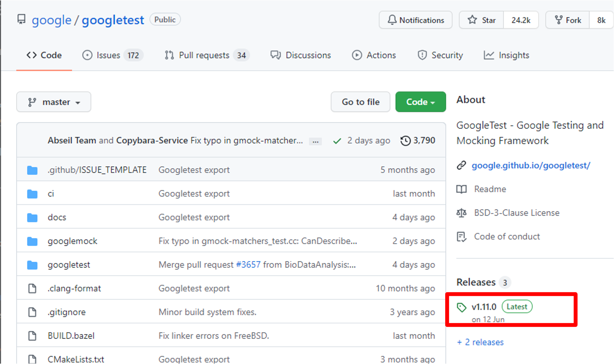Click the Readme book icon
614x364 pixels.
[x=461, y=189]
